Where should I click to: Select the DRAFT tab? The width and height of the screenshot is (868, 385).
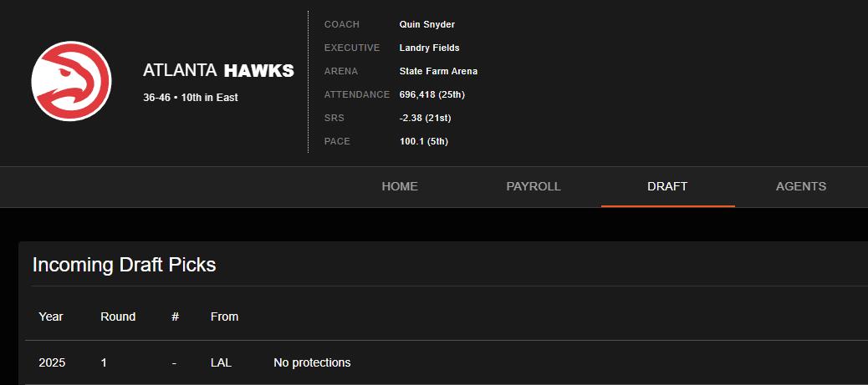click(x=667, y=186)
